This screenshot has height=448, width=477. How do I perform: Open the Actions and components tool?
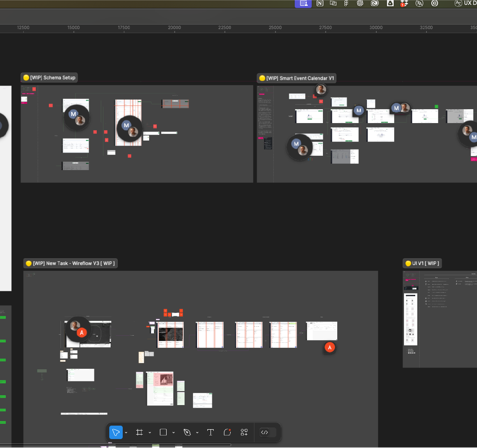(244, 432)
